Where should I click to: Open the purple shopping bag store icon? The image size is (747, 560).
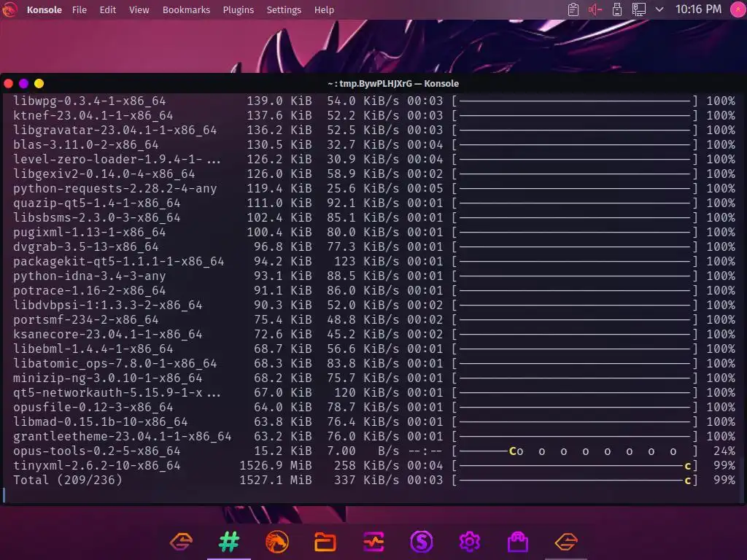(518, 542)
